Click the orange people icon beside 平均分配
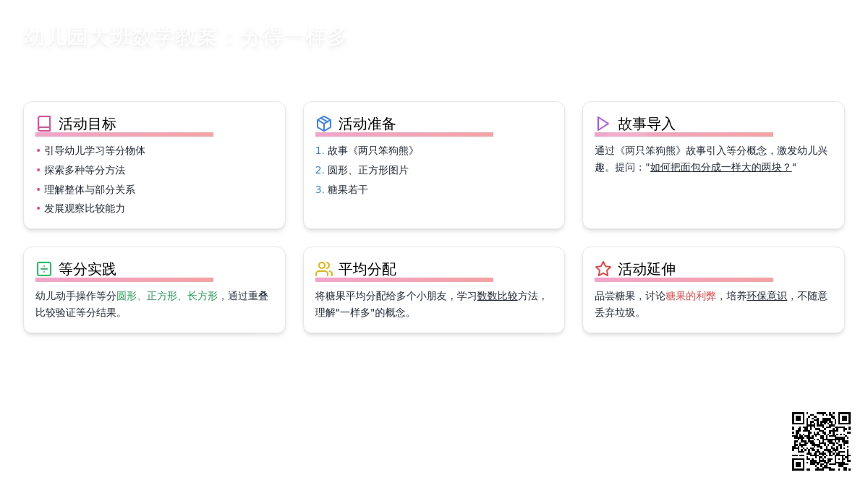The image size is (868, 488). (324, 269)
